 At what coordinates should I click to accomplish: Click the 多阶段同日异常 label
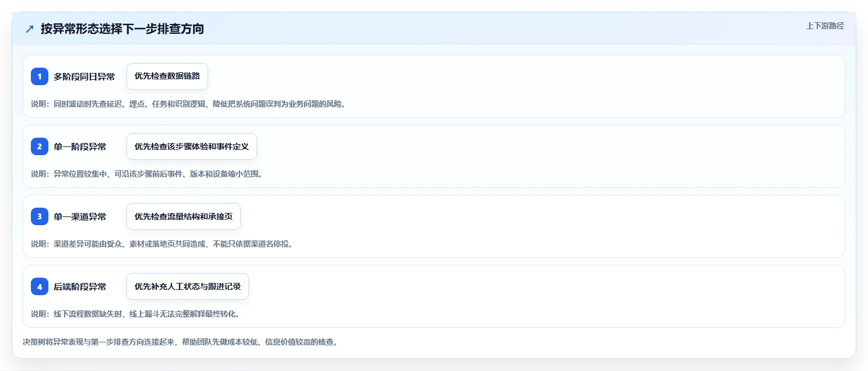(85, 76)
